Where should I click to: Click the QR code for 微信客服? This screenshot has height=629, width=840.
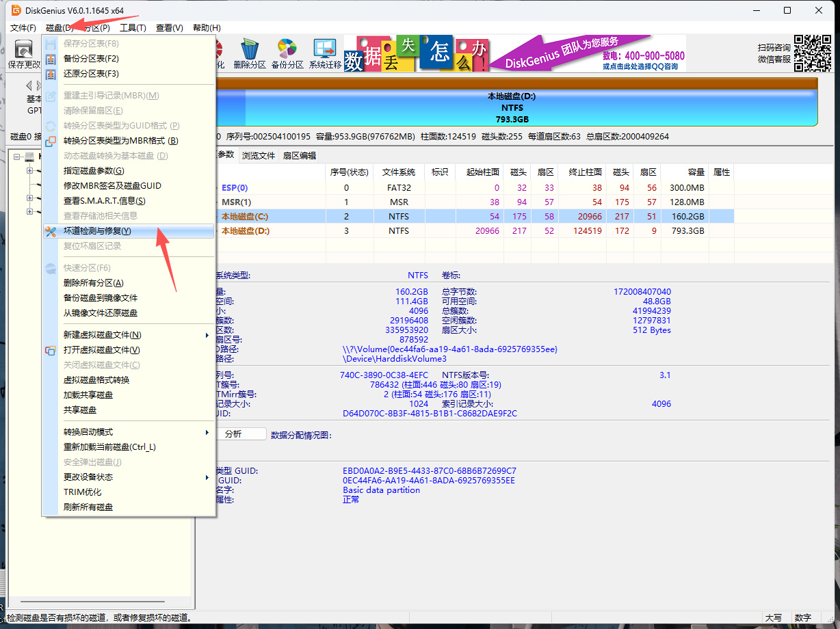click(x=813, y=53)
